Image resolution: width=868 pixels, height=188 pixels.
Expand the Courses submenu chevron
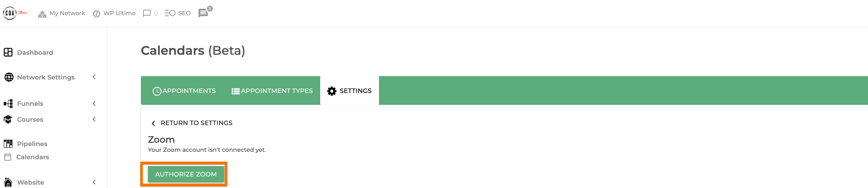coord(94,119)
